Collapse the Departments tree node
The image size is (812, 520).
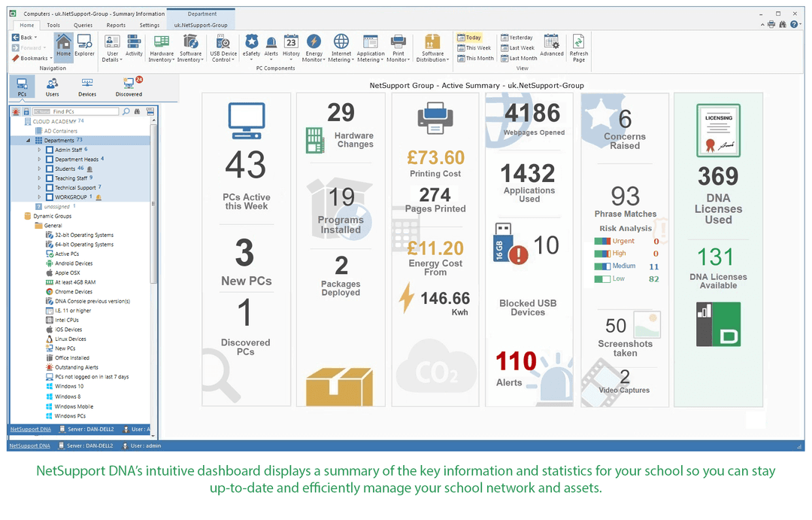[28, 141]
